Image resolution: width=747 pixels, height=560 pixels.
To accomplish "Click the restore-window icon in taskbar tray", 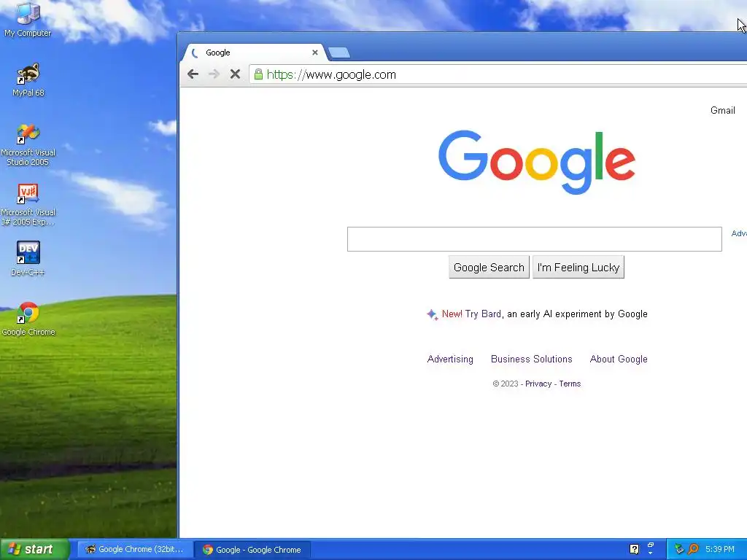I will click(x=650, y=545).
